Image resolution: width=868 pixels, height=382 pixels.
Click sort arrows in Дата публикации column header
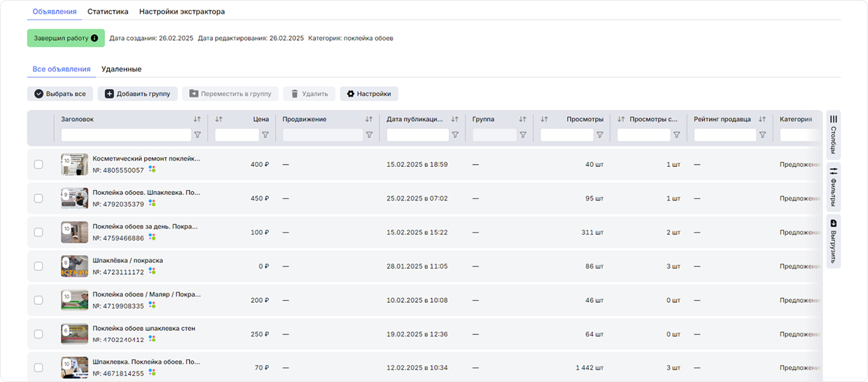click(x=455, y=119)
